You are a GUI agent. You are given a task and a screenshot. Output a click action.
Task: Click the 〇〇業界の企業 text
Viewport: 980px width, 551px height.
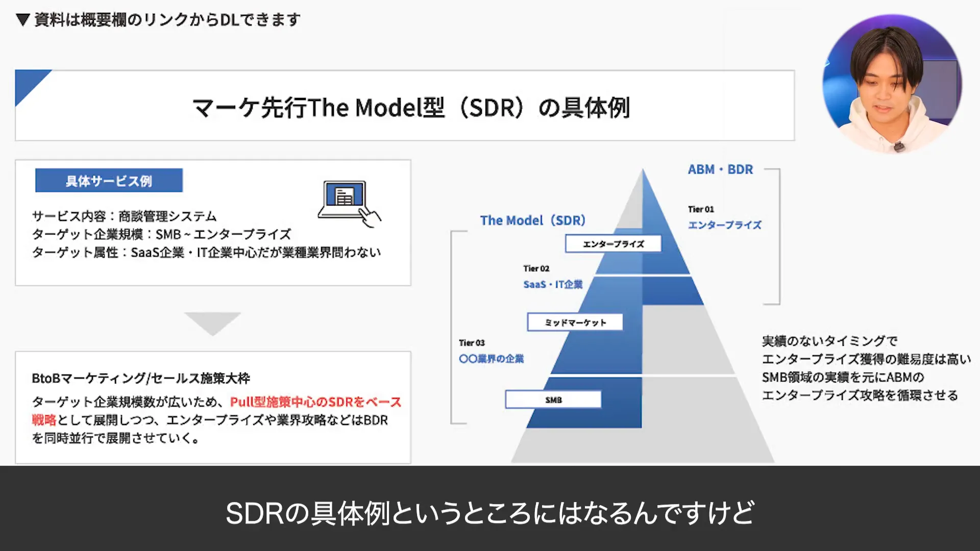[491, 359]
